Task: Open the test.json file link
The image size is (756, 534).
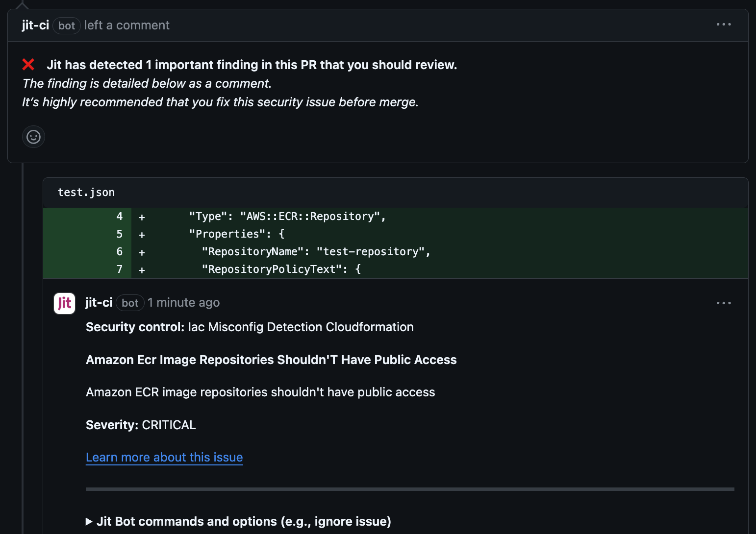Action: (86, 193)
